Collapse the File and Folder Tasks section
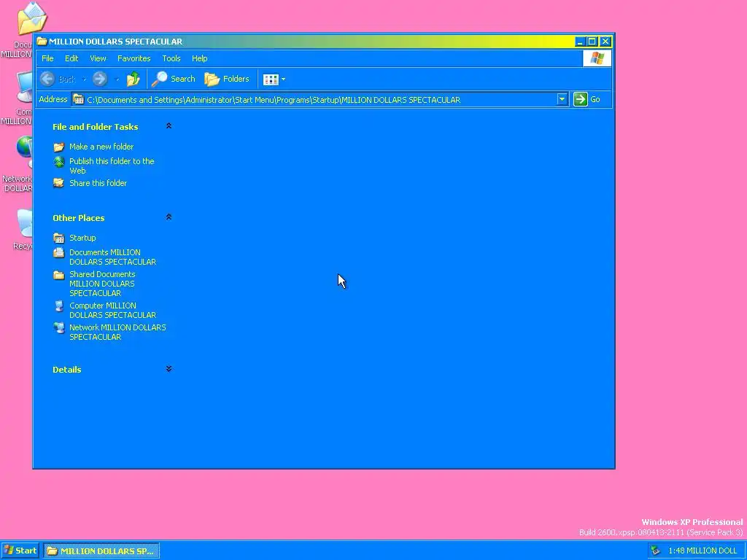 pos(169,126)
